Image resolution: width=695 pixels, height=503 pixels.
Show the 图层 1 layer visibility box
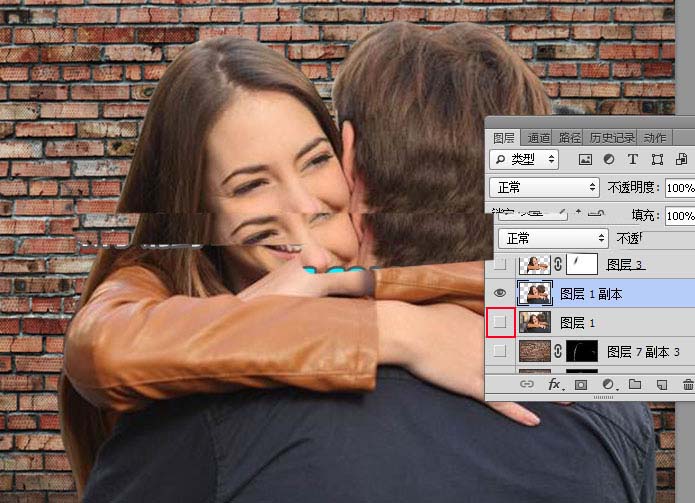click(x=500, y=322)
